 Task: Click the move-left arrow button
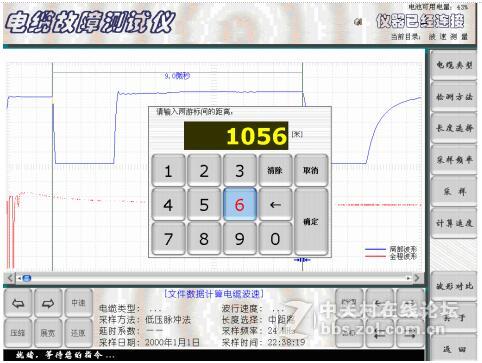tap(18, 303)
